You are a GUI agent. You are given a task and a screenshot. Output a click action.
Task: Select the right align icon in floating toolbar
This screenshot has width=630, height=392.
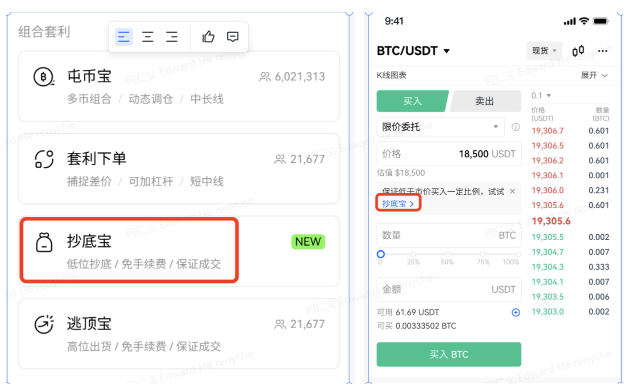[172, 37]
